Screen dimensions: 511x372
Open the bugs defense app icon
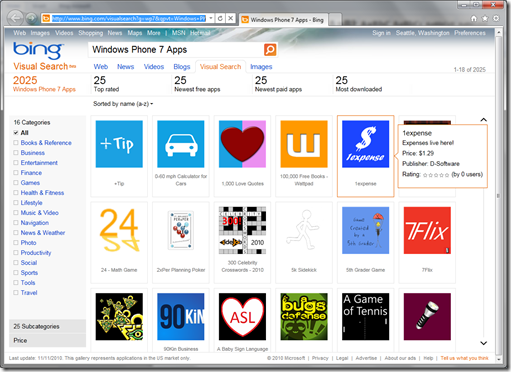coord(304,316)
